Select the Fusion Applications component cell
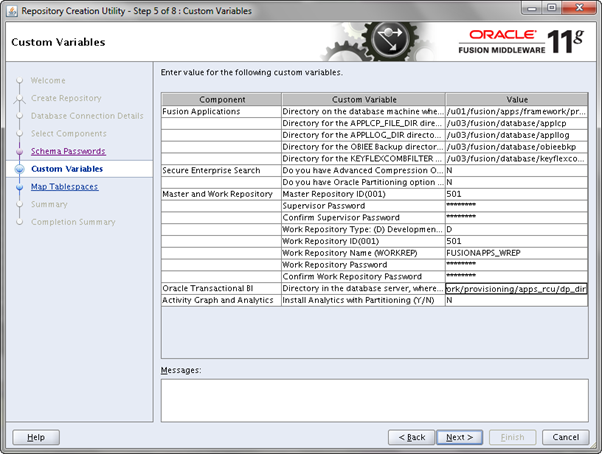Image resolution: width=602 pixels, height=454 pixels. [x=222, y=112]
